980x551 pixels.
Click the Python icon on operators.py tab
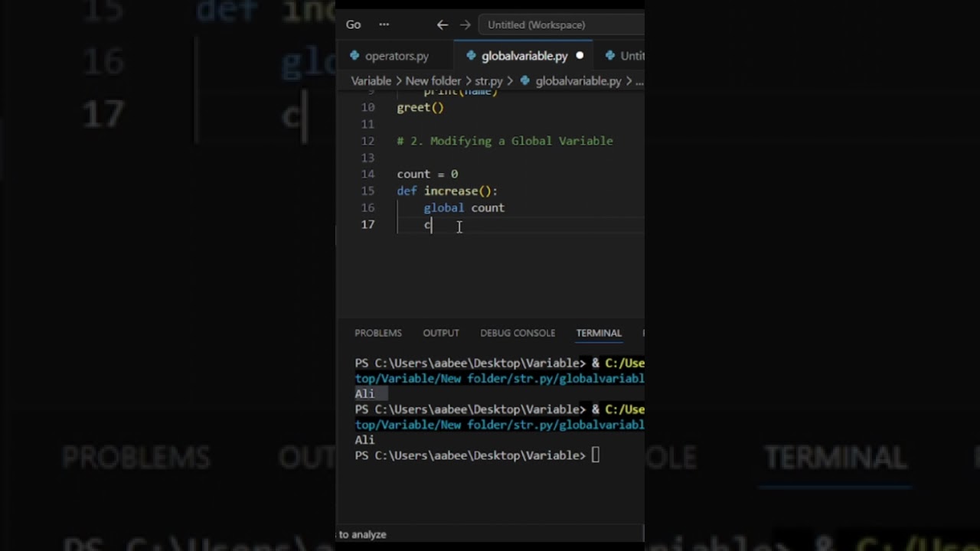[x=354, y=56]
